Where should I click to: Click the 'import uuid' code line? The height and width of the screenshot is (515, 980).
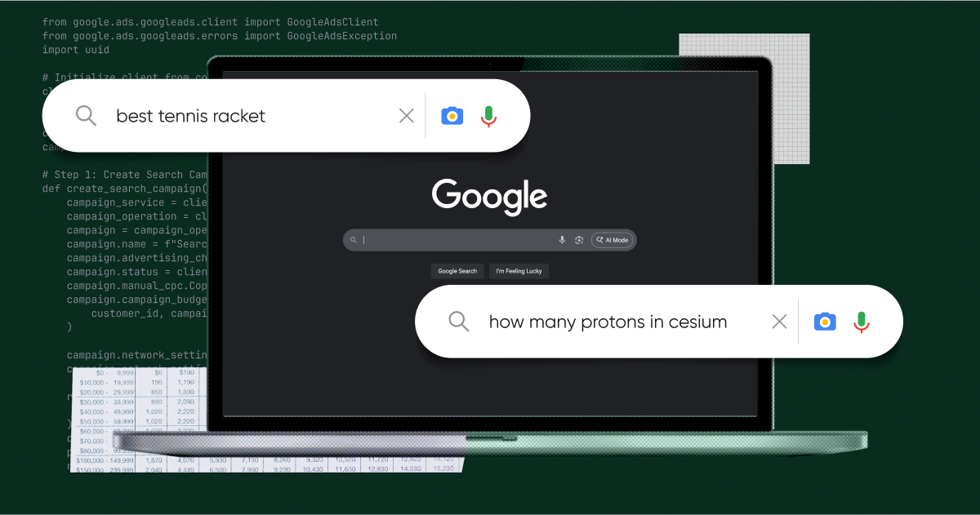(76, 50)
